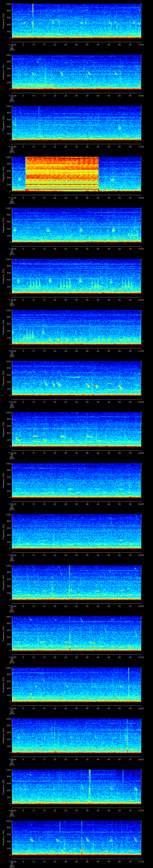Image resolution: width=153 pixels, height=868 pixels.
Task: Click the 22:00 end time label
Action: point(141,402)
